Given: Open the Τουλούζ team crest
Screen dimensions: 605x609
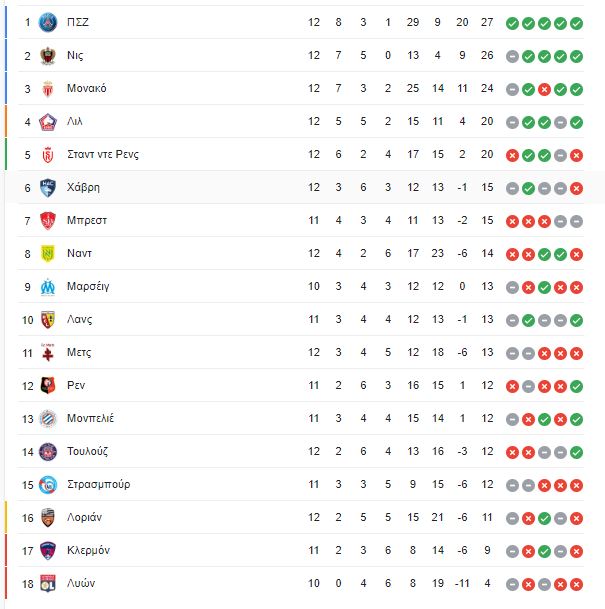Looking at the screenshot, I should tap(48, 452).
